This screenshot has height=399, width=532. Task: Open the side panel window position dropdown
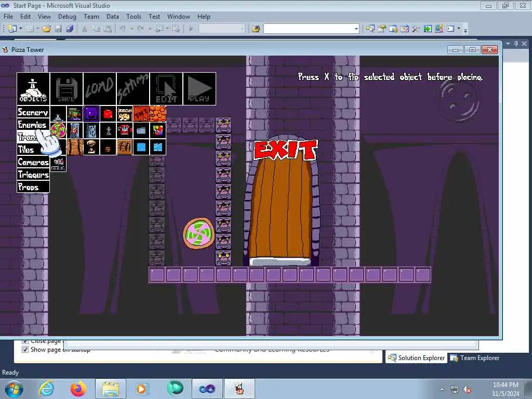pos(508,44)
